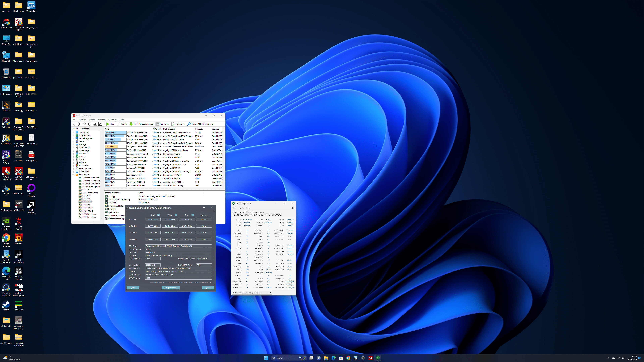Open Treiber Aktualisierungen in toolbar
This screenshot has height=362, width=644.
point(200,124)
